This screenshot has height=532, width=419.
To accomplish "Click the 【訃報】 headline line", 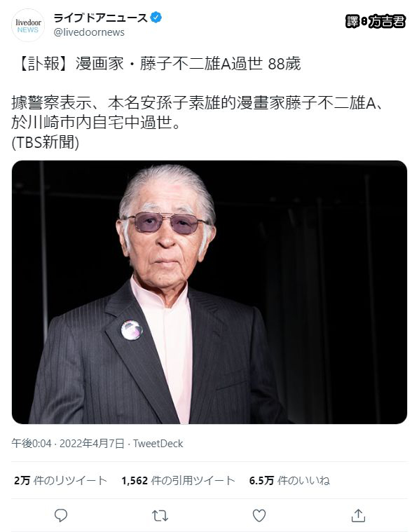I will (159, 64).
